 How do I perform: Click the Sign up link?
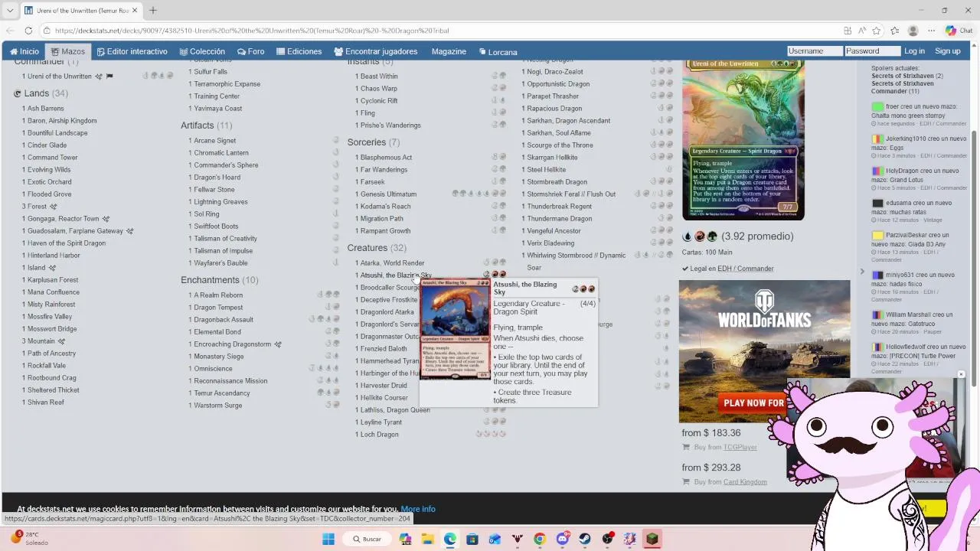(947, 51)
